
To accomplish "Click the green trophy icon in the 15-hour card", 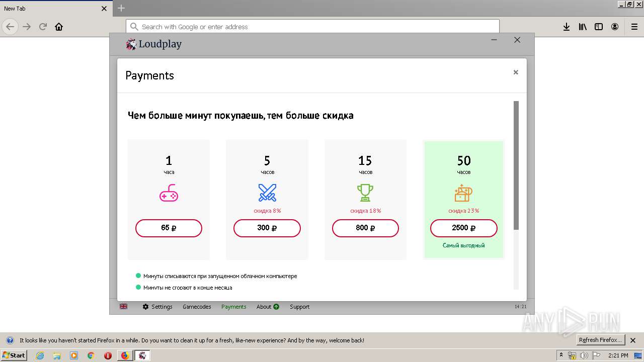I will pyautogui.click(x=365, y=193).
